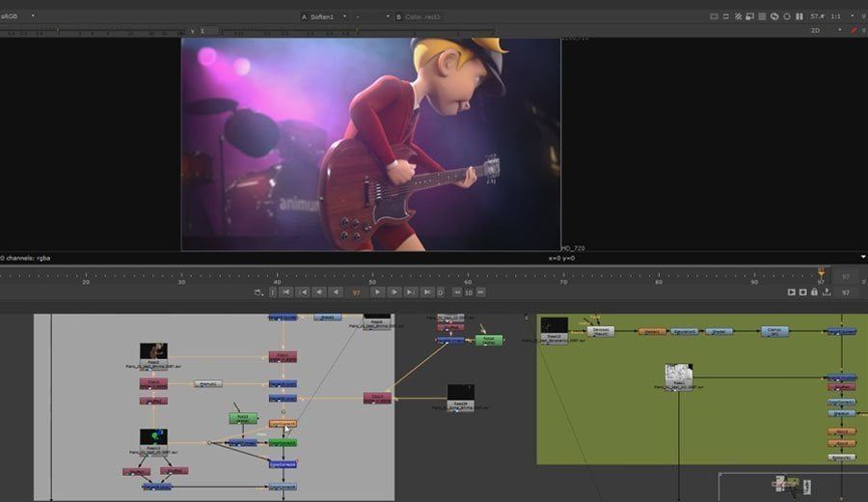Click the 'channels: rgba' status text
868x502 pixels.
click(x=28, y=258)
